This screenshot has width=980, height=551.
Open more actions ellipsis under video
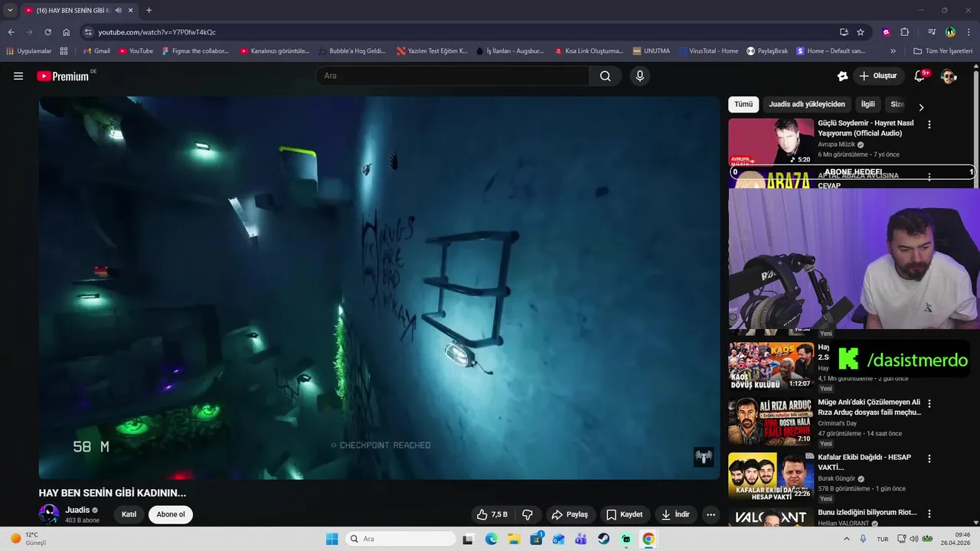click(x=710, y=514)
